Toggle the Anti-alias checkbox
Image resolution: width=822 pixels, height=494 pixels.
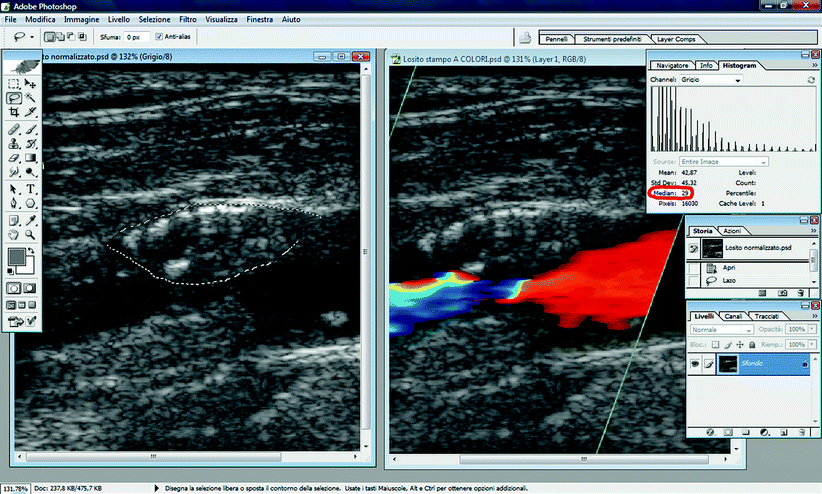coord(159,37)
